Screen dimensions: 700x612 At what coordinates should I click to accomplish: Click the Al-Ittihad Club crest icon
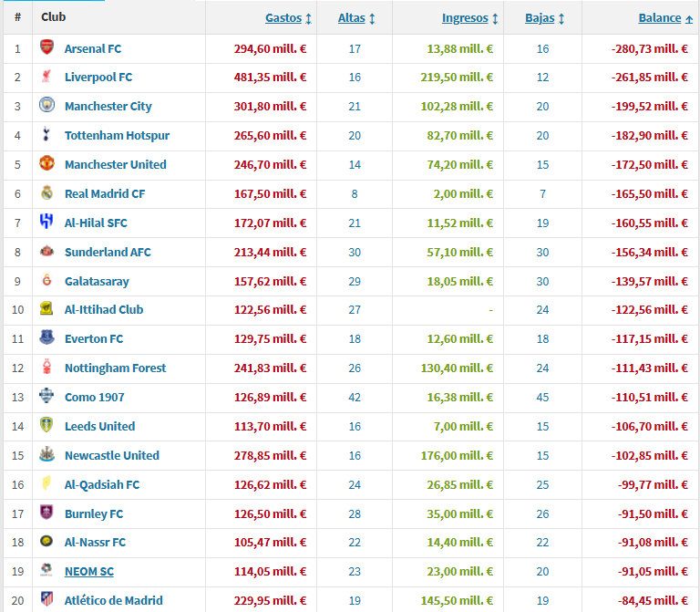46,308
